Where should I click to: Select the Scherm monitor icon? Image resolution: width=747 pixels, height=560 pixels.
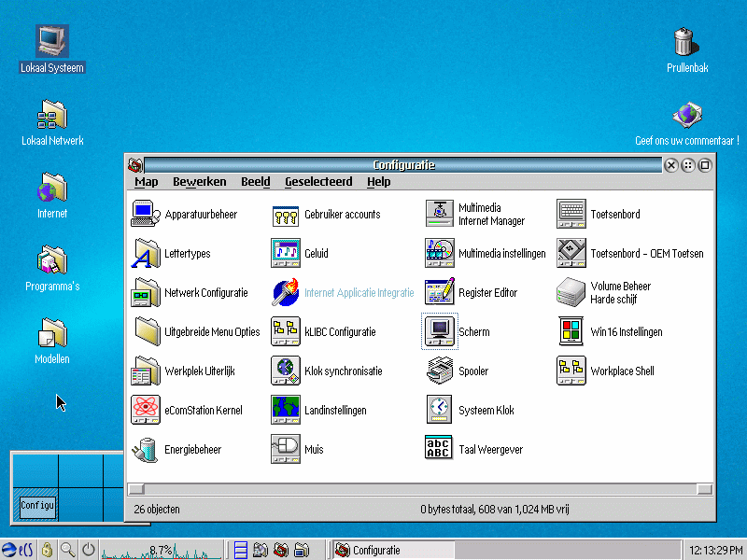tap(439, 331)
